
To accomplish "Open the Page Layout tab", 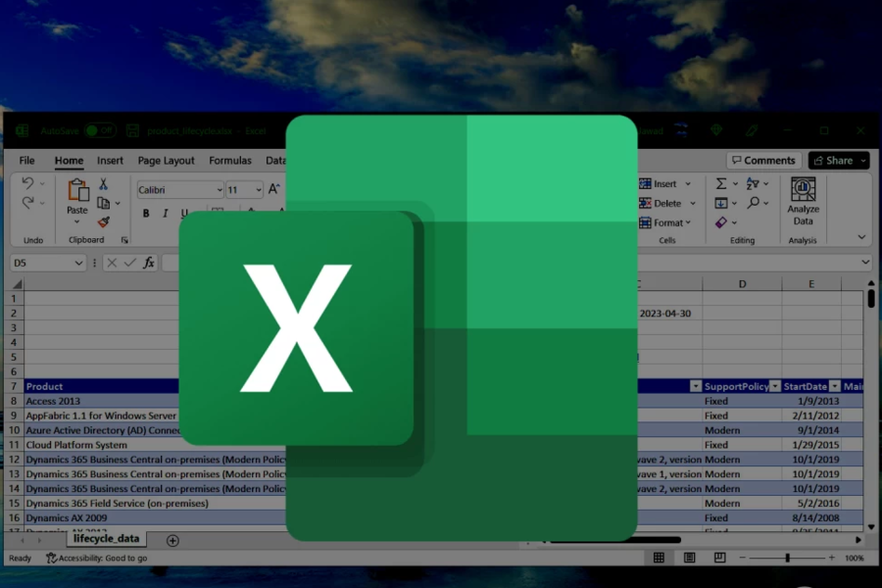I will pyautogui.click(x=166, y=161).
